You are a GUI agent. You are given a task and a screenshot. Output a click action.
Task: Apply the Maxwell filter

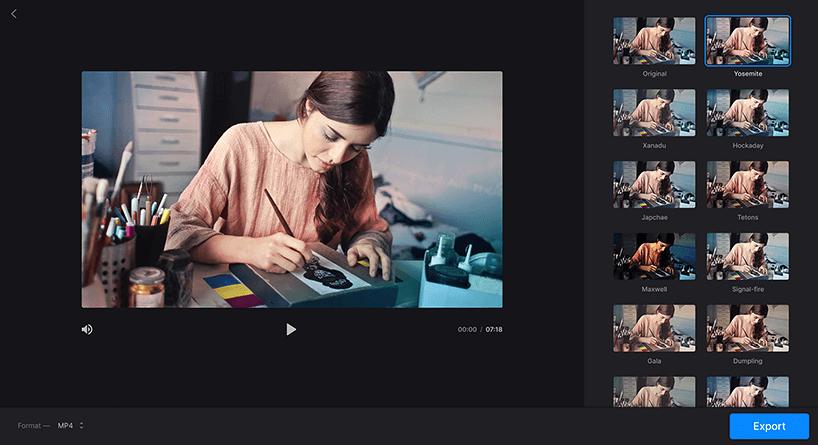tap(654, 256)
